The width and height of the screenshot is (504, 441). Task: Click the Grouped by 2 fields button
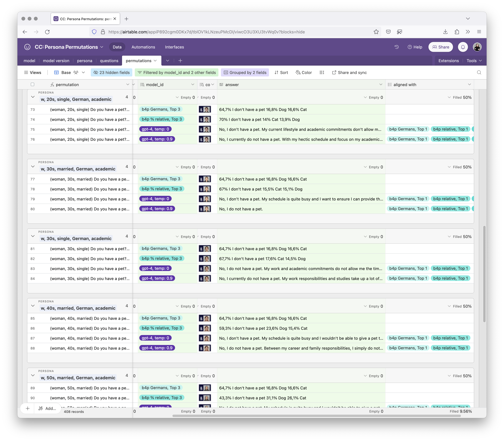coord(245,72)
